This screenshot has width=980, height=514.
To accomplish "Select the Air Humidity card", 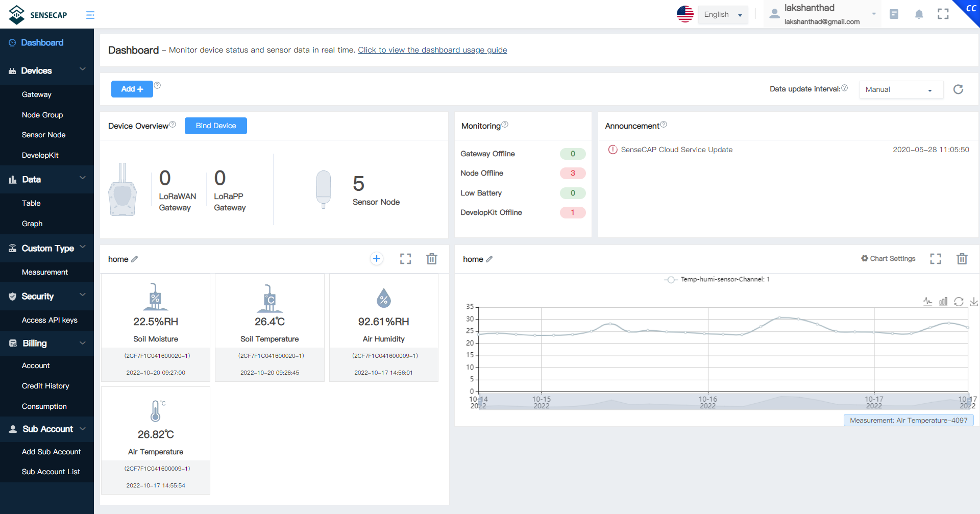I will 384,328.
